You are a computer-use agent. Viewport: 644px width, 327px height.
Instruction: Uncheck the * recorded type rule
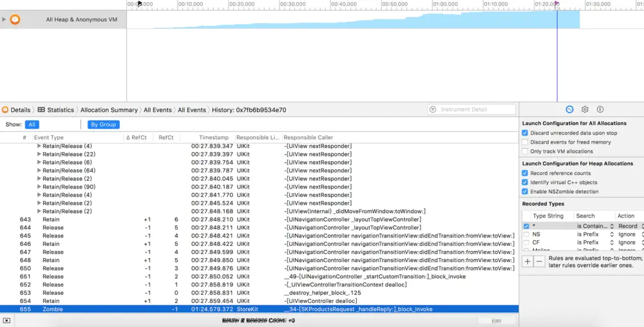(526, 226)
